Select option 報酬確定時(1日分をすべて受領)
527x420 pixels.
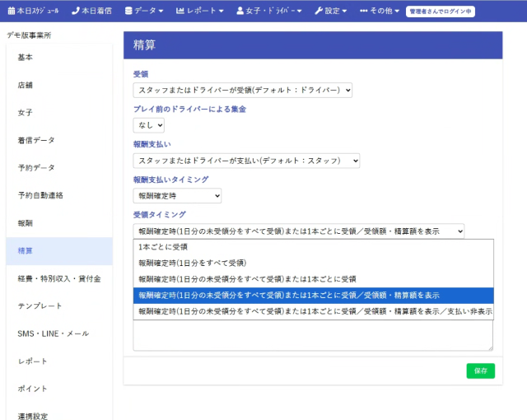(313, 263)
